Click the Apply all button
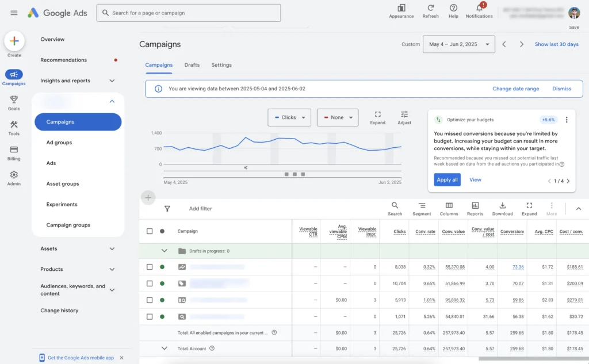The height and width of the screenshot is (364, 589). [x=447, y=180]
